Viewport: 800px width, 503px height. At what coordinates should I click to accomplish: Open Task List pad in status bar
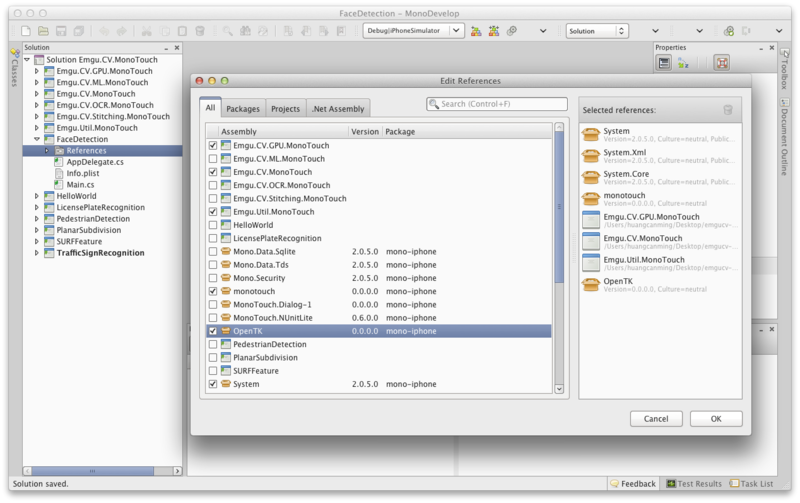pos(751,484)
